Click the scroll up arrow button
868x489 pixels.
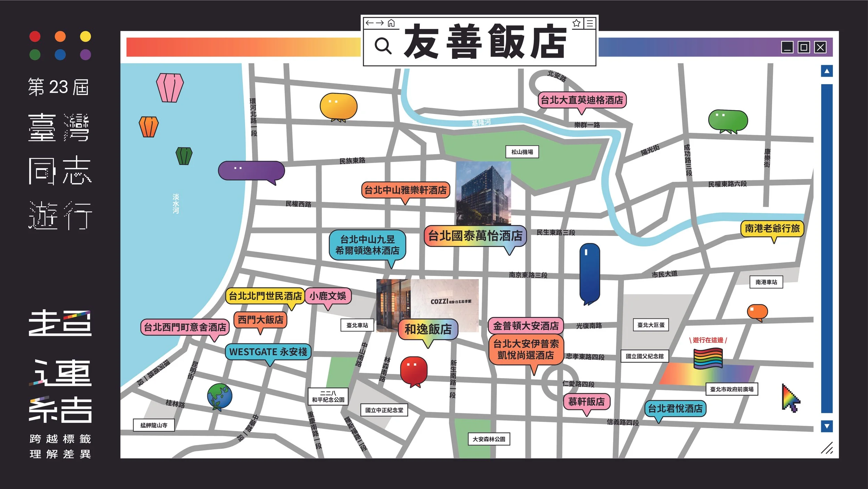(827, 71)
